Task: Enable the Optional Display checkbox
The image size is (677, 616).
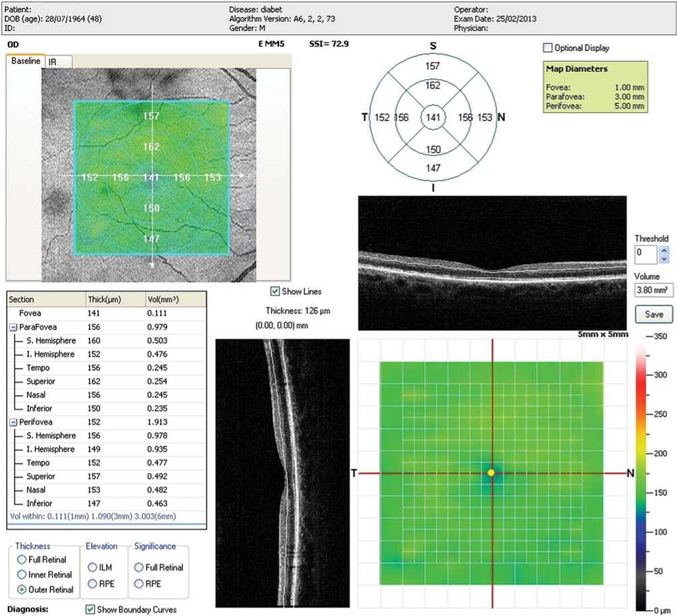Action: point(548,48)
